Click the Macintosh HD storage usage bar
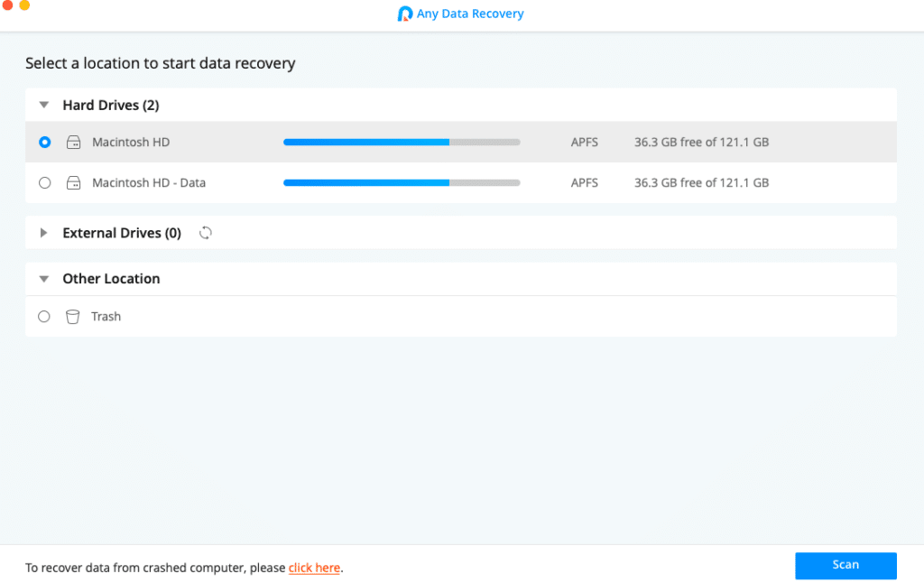Image resolution: width=924 pixels, height=583 pixels. (402, 142)
